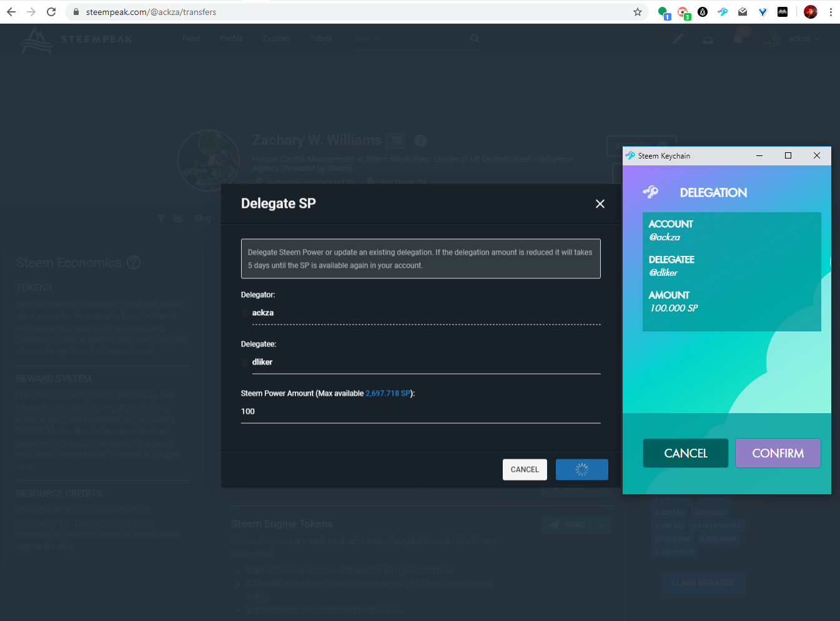Click the header user avatar beside ackza
Image resolution: width=840 pixels, height=621 pixels.
(774, 39)
